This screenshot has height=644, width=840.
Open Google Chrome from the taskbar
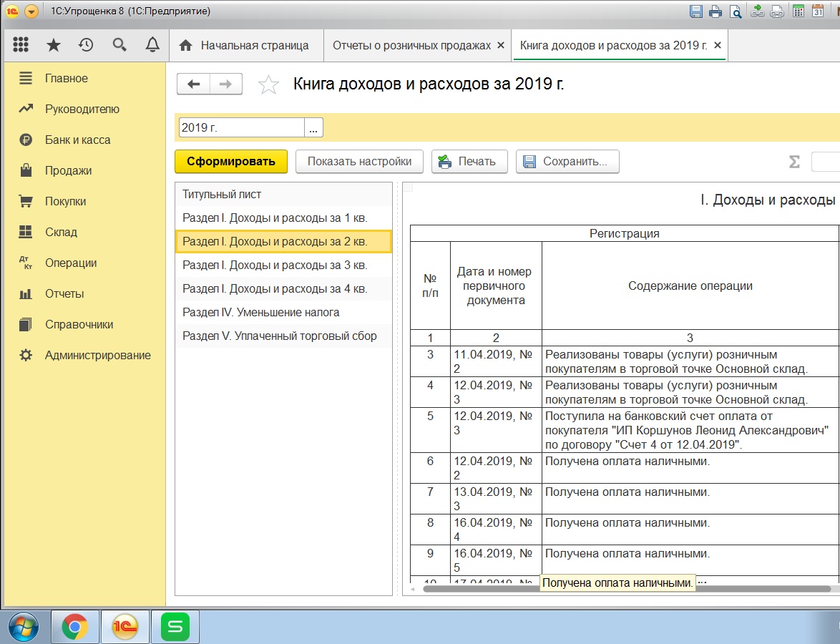pos(75,628)
